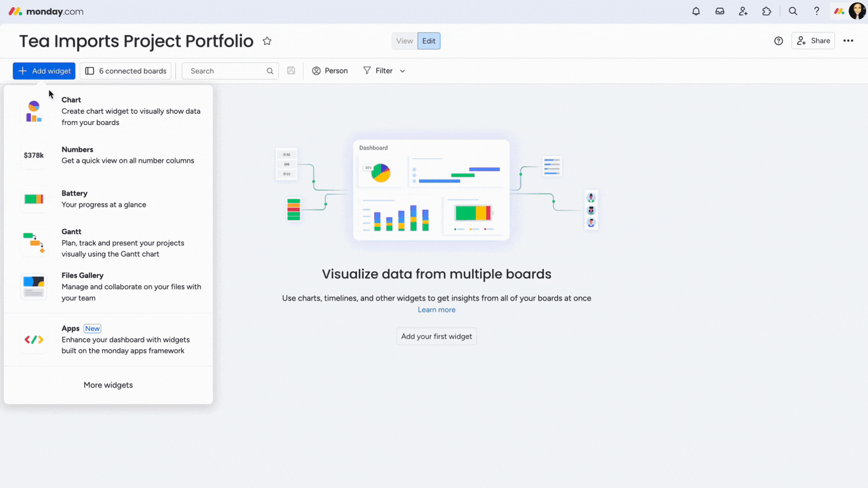Click the Battery widget icon
Screen dimensions: 868x488
(x=34, y=198)
